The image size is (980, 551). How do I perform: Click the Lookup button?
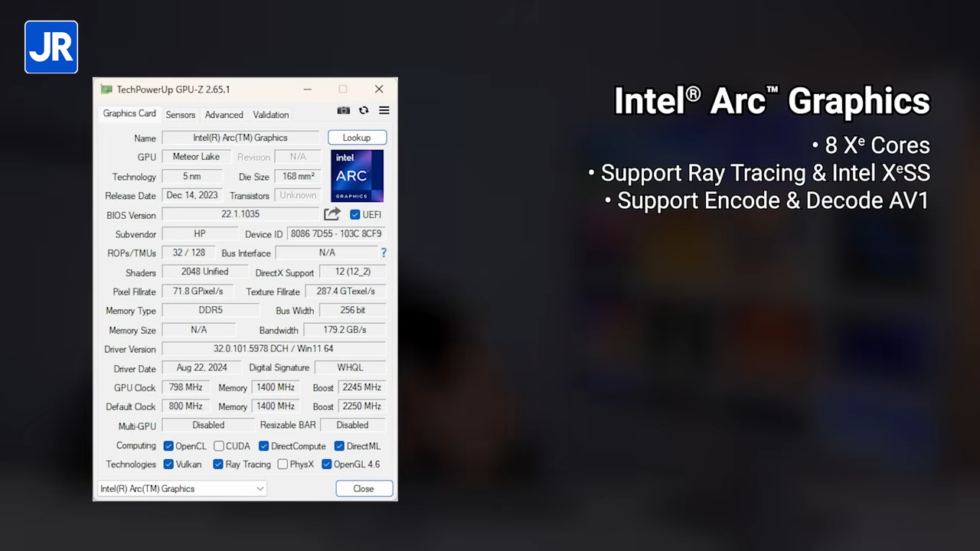(x=357, y=138)
